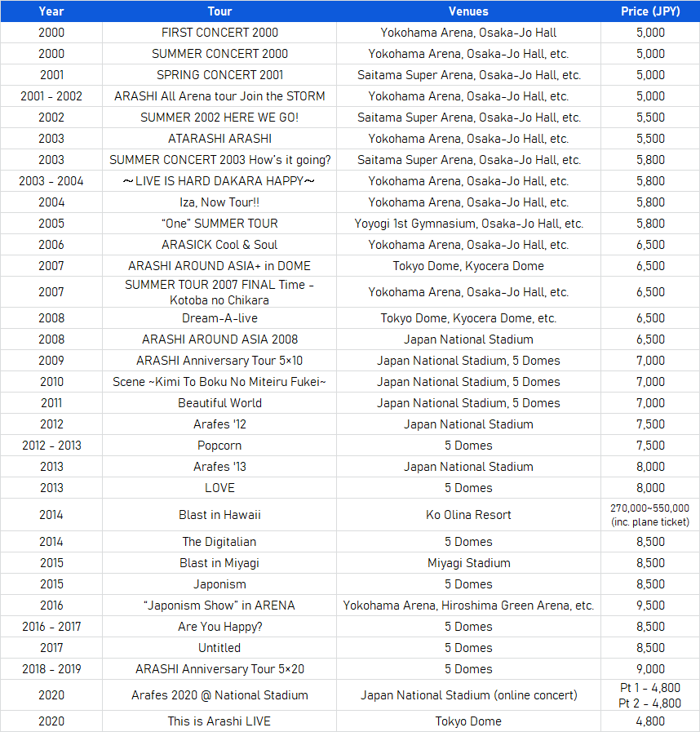Image resolution: width=700 pixels, height=732 pixels.
Task: Click LIVE IS HARD DAKARA HAPPY cell
Action: click(x=219, y=181)
